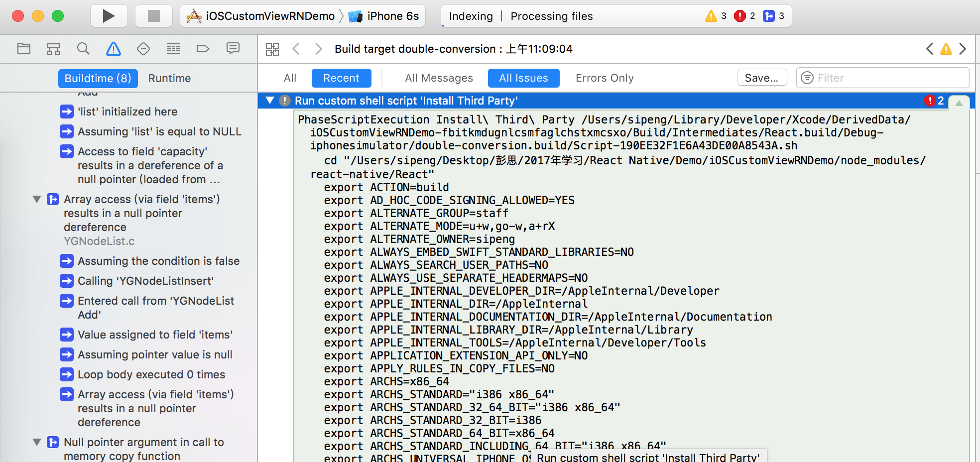This screenshot has width=980, height=462.
Task: Collapse 'Array access (via field items)' issue
Action: click(x=37, y=199)
